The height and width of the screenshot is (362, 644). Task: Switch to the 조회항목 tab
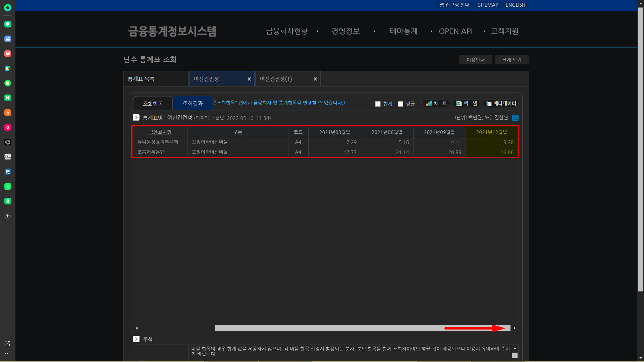coord(153,104)
